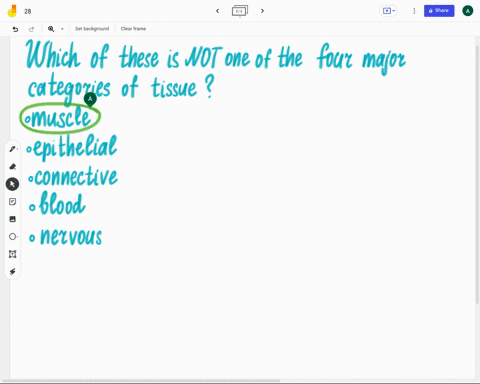The height and width of the screenshot is (384, 480).
Task: Select the Circle shape tool
Action: [13, 237]
